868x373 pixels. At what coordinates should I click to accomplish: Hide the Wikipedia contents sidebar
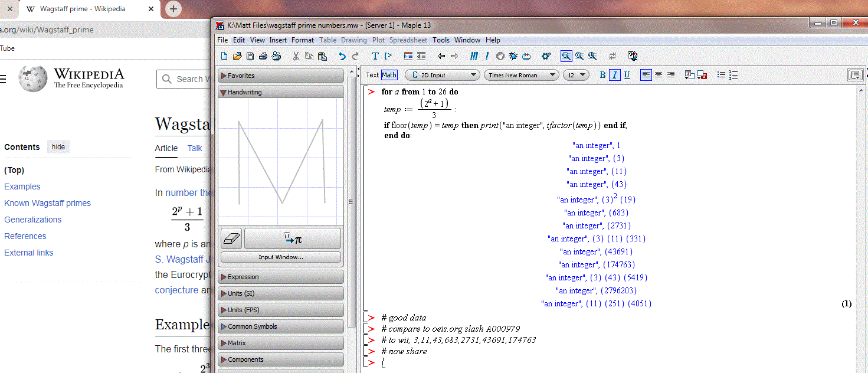pos(58,147)
